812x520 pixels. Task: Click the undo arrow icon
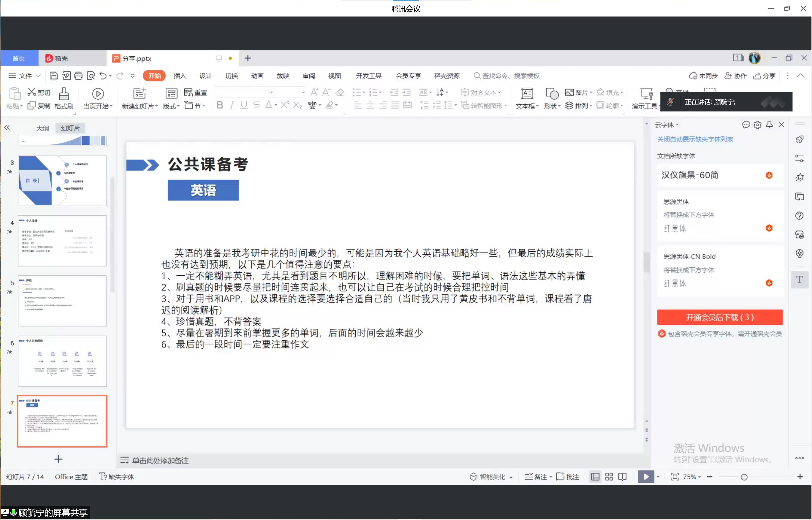coord(103,76)
